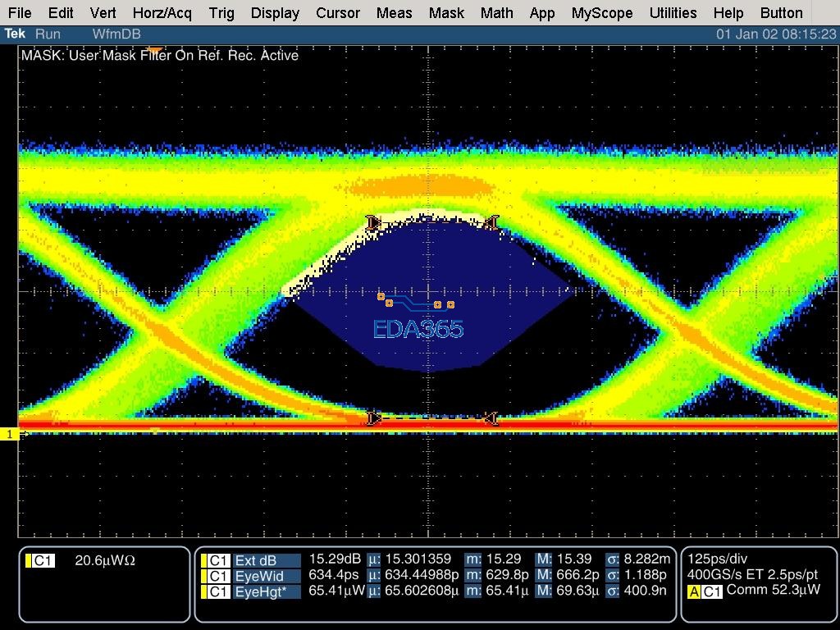Image resolution: width=840 pixels, height=630 pixels.
Task: Click the 65.41µW eye height value
Action: (x=337, y=591)
